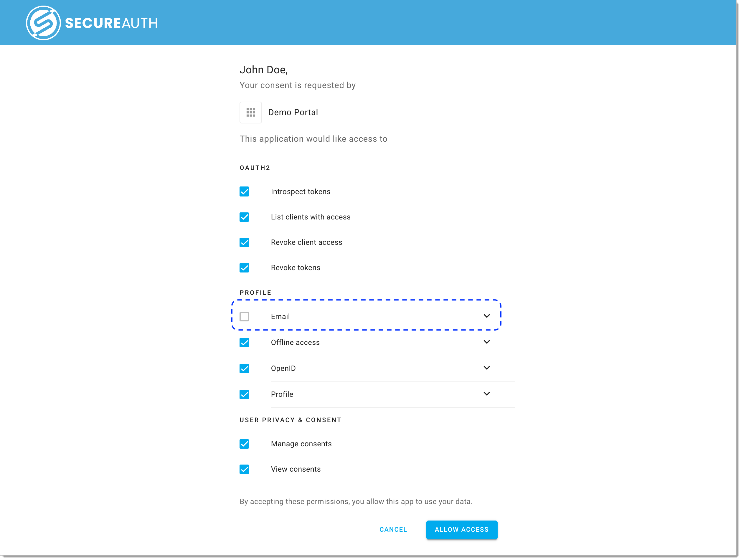
Task: Uncheck the Profile scope checkbox
Action: point(244,394)
